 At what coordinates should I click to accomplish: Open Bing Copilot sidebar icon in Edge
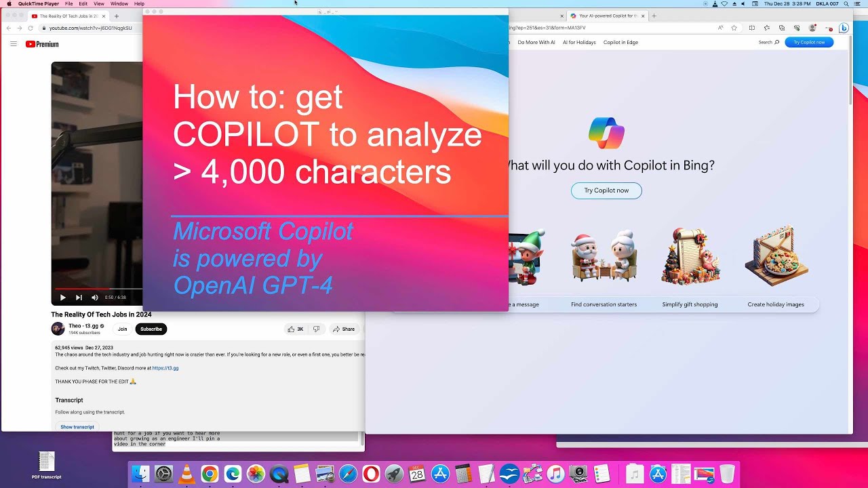(844, 28)
